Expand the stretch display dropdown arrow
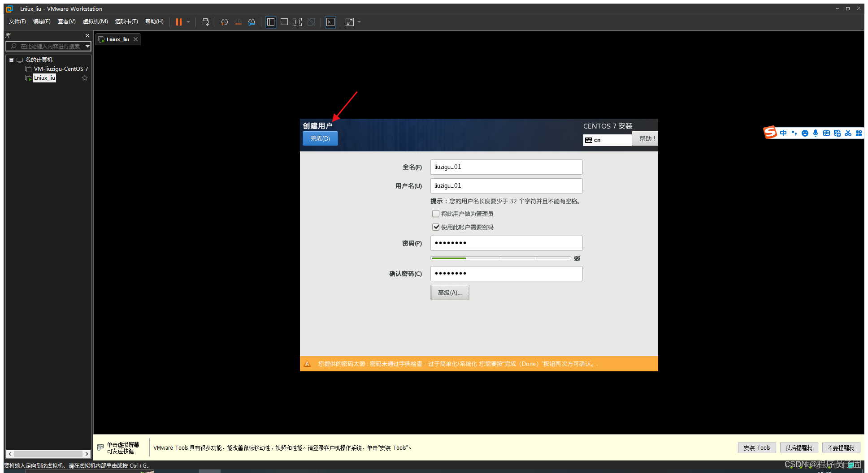This screenshot has width=868, height=473. [359, 22]
